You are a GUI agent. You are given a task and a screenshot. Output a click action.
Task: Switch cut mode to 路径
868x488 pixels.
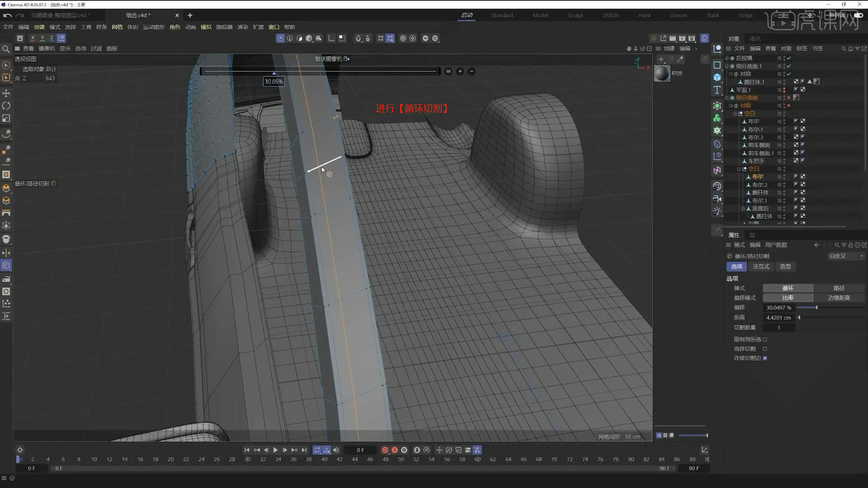[839, 288]
